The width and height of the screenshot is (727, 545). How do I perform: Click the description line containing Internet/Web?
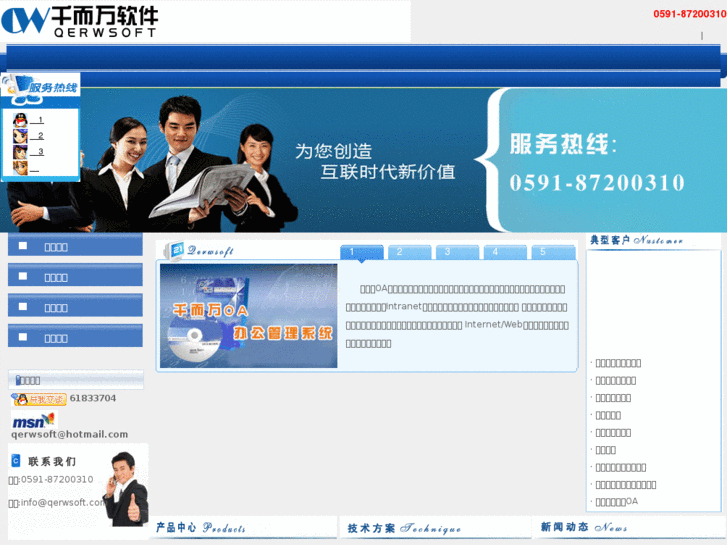pos(457,325)
